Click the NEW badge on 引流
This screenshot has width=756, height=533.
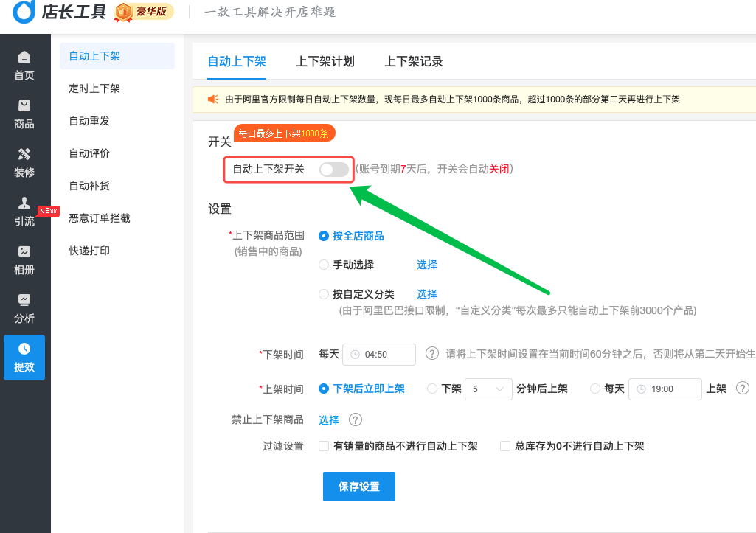point(48,211)
